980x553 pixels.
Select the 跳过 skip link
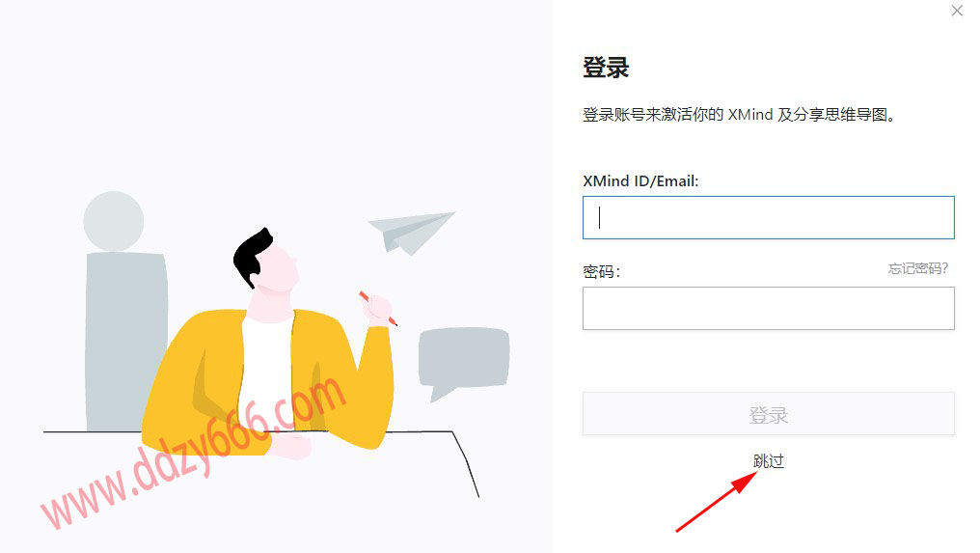pyautogui.click(x=768, y=461)
